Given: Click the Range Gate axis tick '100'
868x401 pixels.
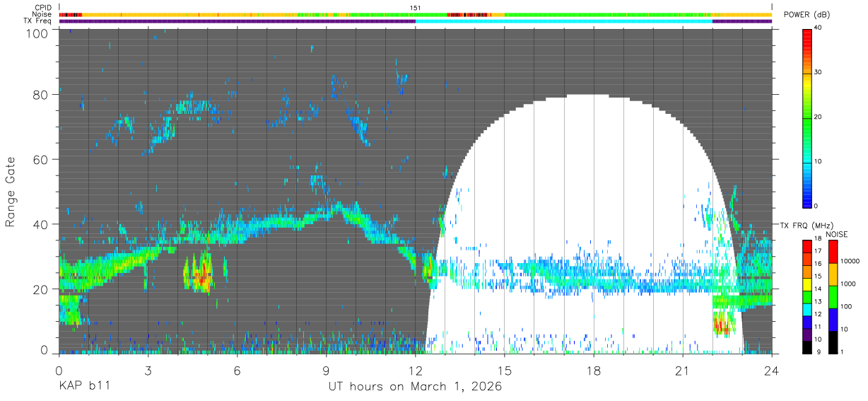Looking at the screenshot, I should click(37, 33).
